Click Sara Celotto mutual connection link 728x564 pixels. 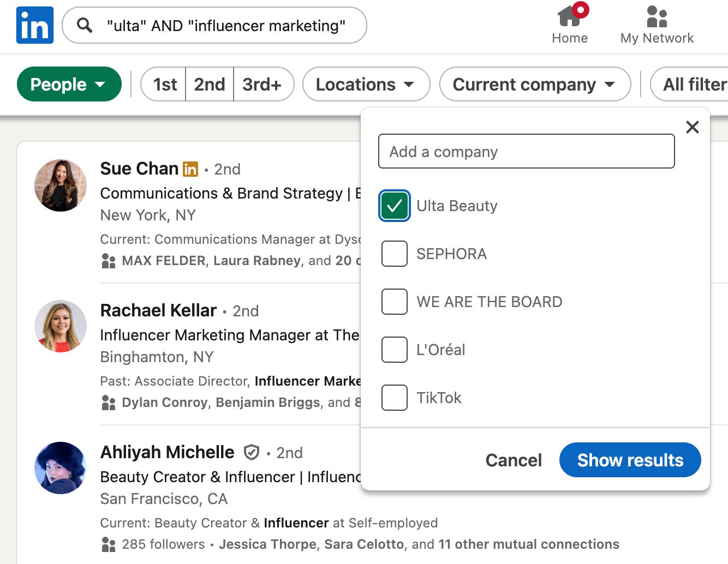[365, 544]
